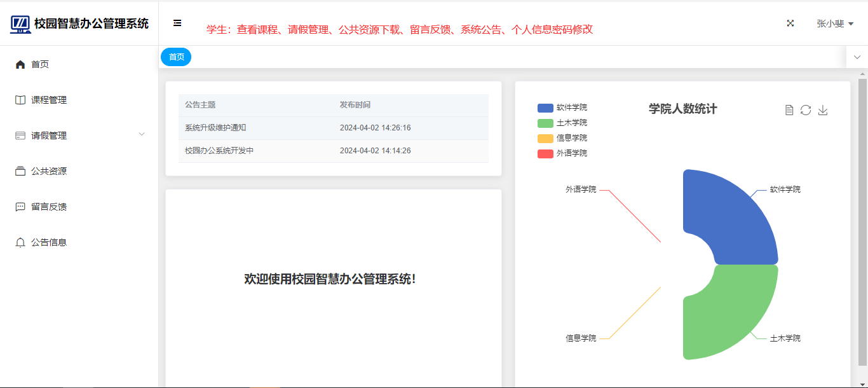Open the 张小斐 user dropdown
Image resolution: width=868 pixels, height=388 pixels.
pyautogui.click(x=834, y=24)
